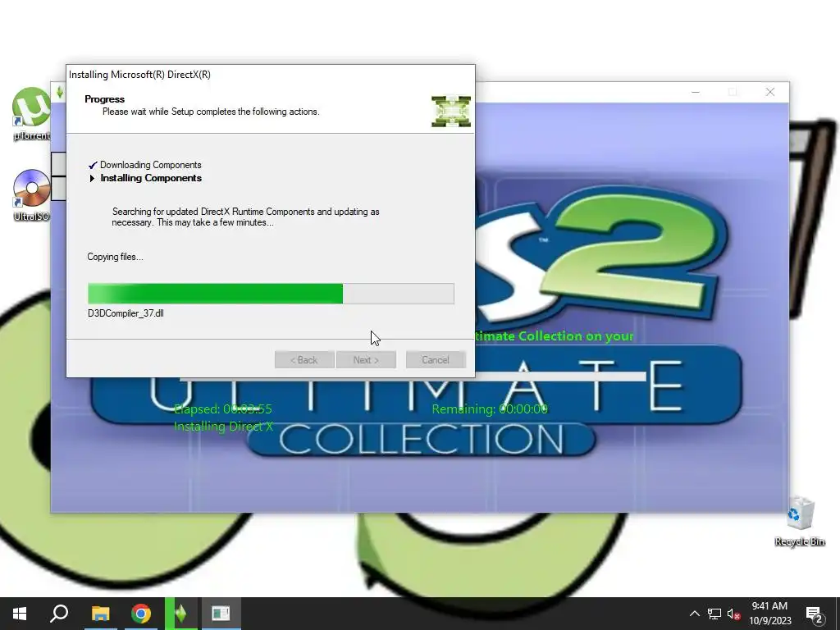This screenshot has height=630, width=840.
Task: Click the Elapsed time text in installer
Action: click(x=223, y=409)
